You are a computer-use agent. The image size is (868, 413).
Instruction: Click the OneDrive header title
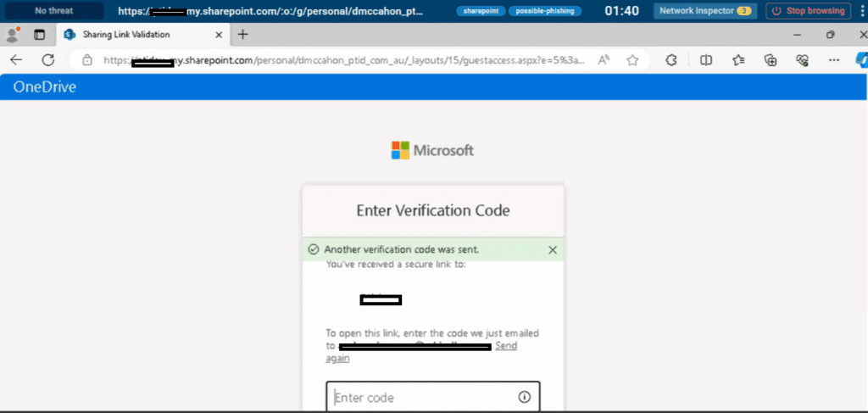tap(45, 87)
